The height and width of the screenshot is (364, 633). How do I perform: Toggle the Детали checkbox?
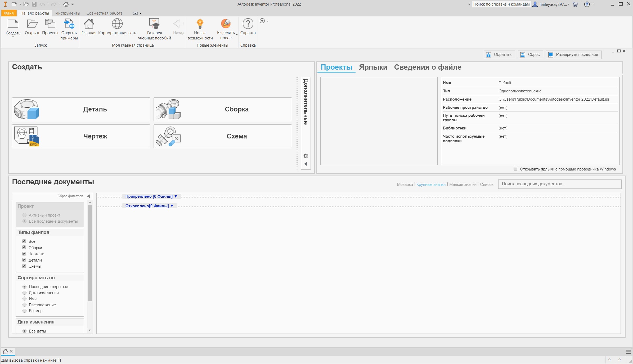(24, 260)
